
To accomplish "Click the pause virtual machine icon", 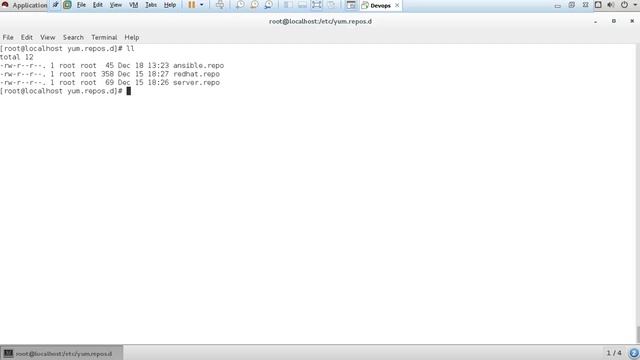I will (x=191, y=5).
